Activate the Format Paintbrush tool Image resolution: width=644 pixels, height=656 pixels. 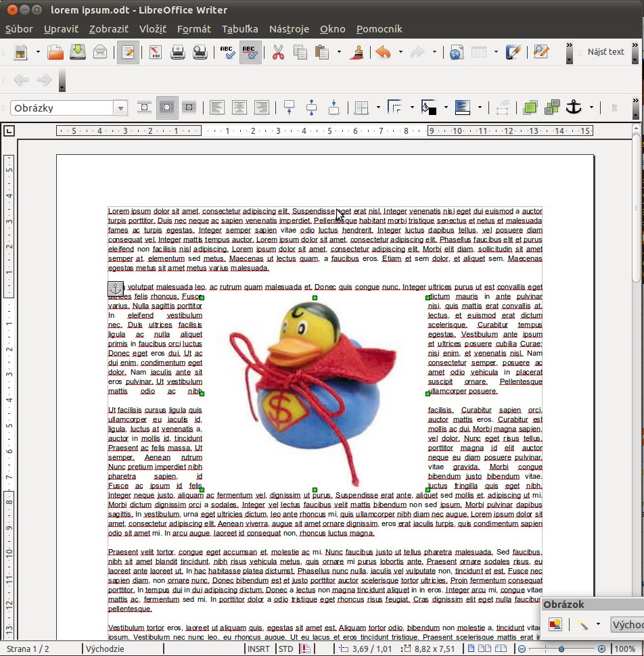click(x=356, y=52)
